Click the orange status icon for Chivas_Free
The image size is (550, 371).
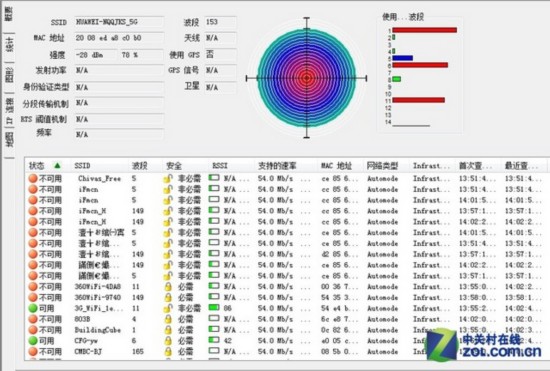pos(33,178)
